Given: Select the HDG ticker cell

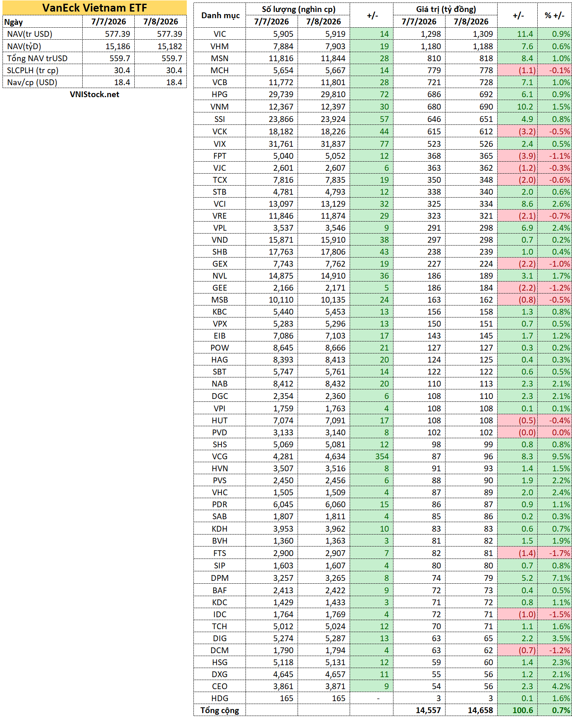Looking at the screenshot, I should click(220, 698).
